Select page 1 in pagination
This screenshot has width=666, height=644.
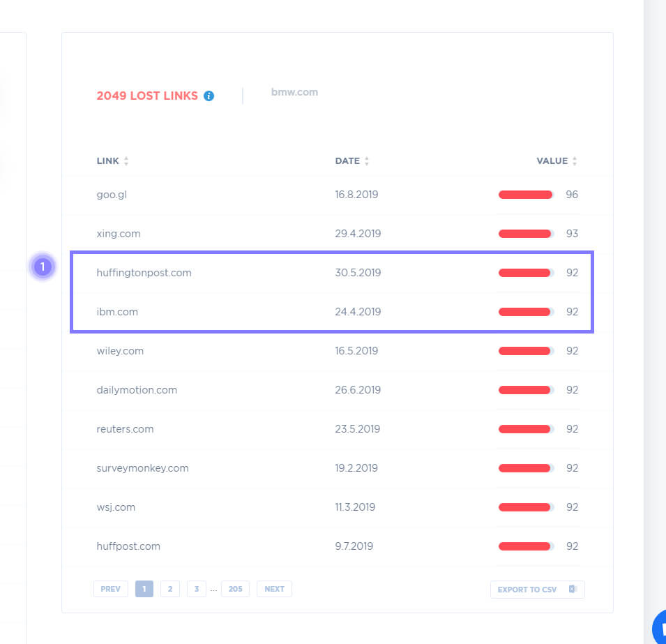point(144,589)
